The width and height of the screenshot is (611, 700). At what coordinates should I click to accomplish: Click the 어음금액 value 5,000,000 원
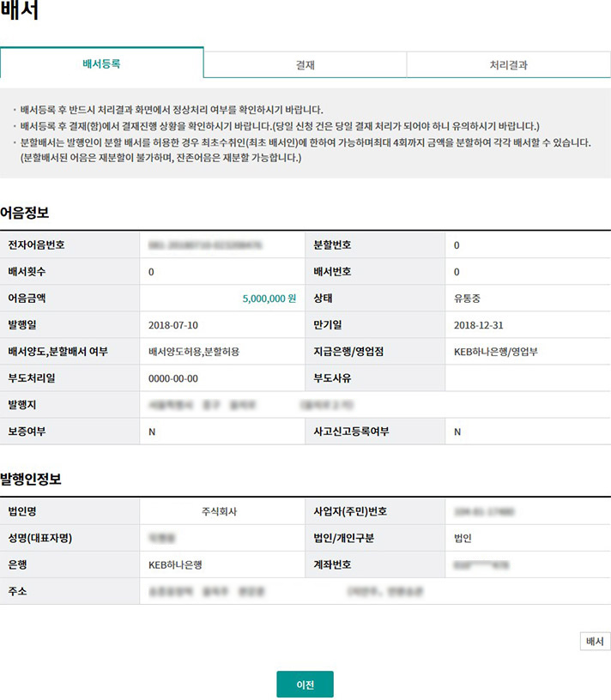tap(269, 299)
